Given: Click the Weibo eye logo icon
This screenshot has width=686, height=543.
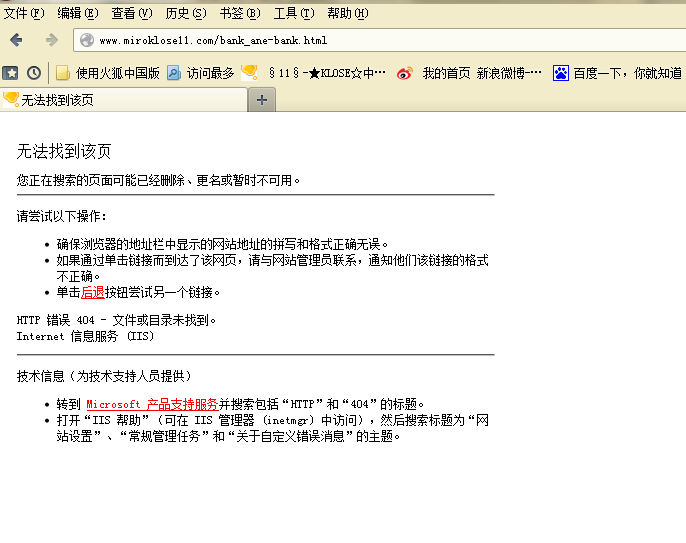Looking at the screenshot, I should [x=405, y=73].
